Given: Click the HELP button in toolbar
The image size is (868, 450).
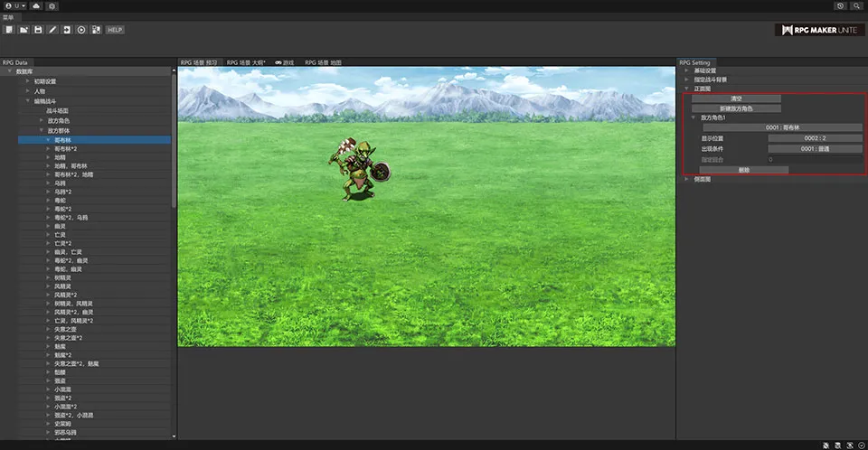Looking at the screenshot, I should 115,30.
